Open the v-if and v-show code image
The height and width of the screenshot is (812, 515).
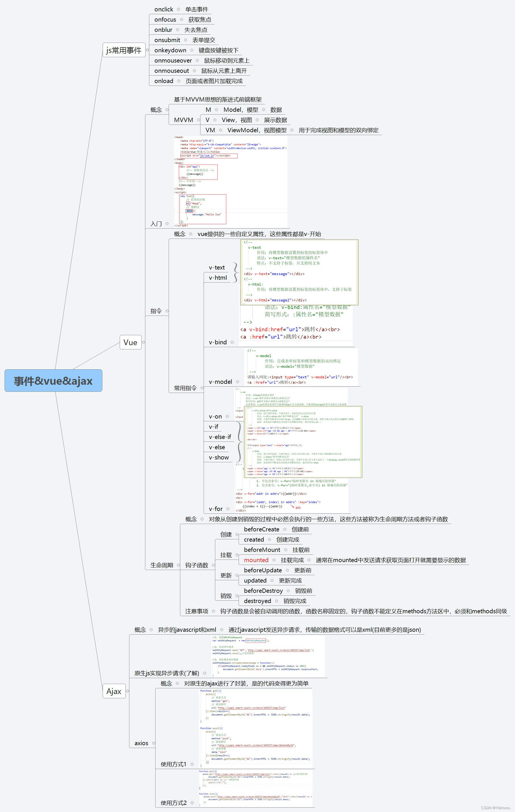(303, 442)
